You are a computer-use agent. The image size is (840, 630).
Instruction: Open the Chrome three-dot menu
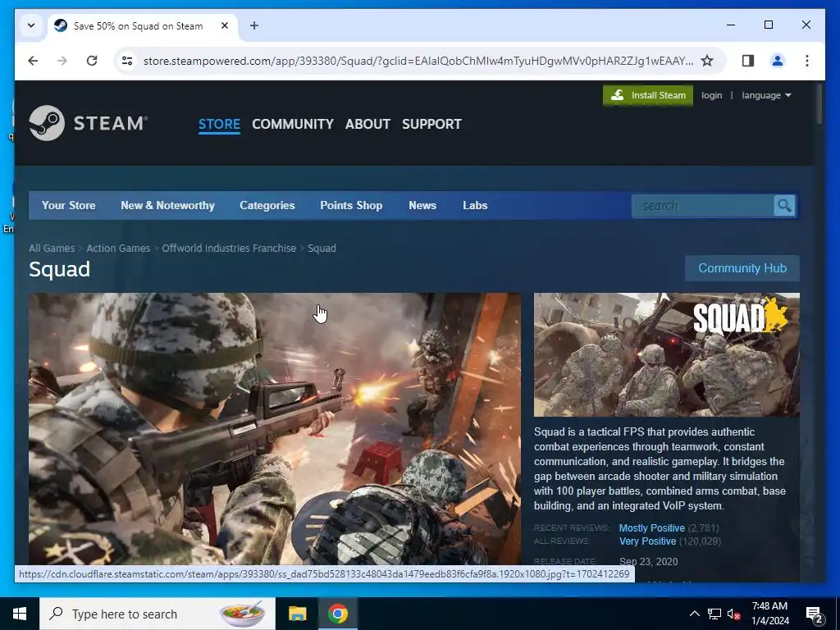click(x=807, y=61)
